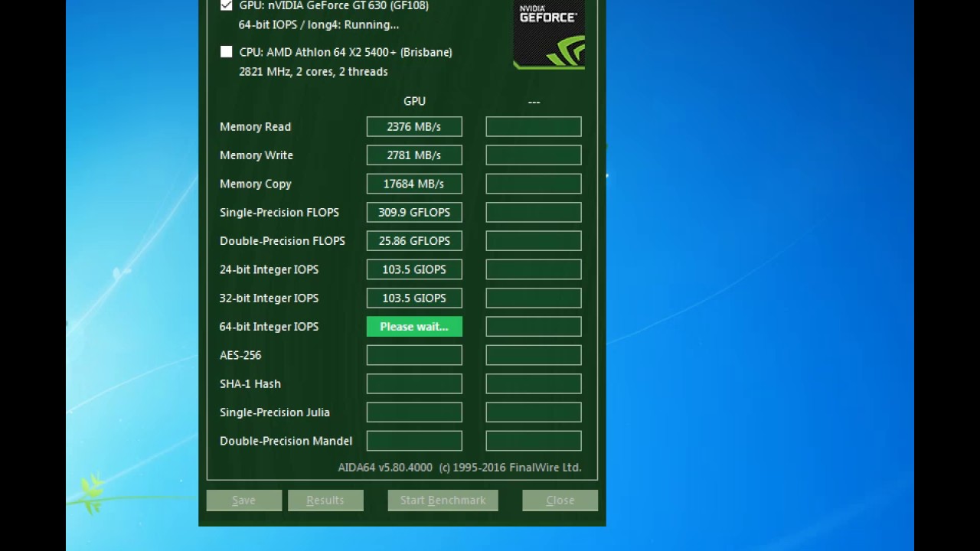This screenshot has width=980, height=551.
Task: Click Start Benchmark
Action: coord(443,500)
